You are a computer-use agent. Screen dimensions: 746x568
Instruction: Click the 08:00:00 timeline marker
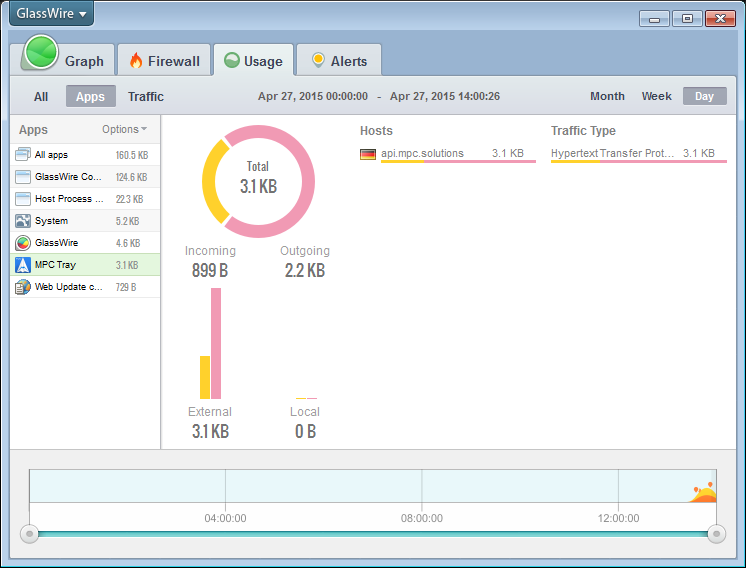click(422, 518)
